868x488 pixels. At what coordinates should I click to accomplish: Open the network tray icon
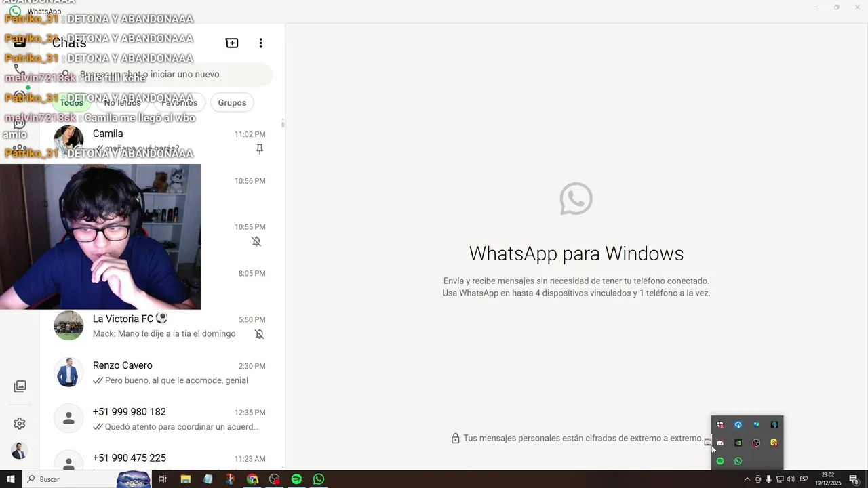tap(780, 479)
